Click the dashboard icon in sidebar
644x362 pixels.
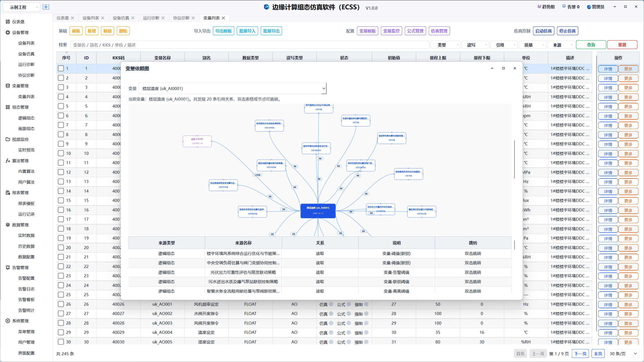8,22
